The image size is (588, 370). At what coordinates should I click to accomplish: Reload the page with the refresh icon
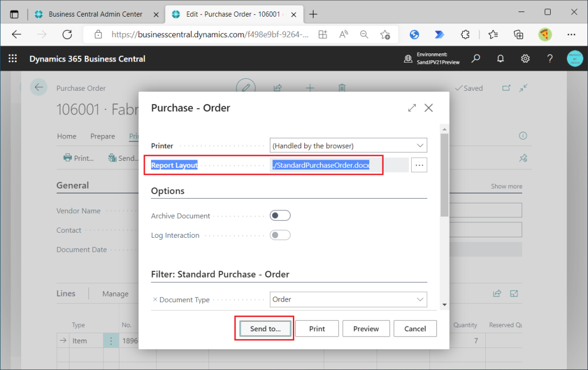point(67,34)
